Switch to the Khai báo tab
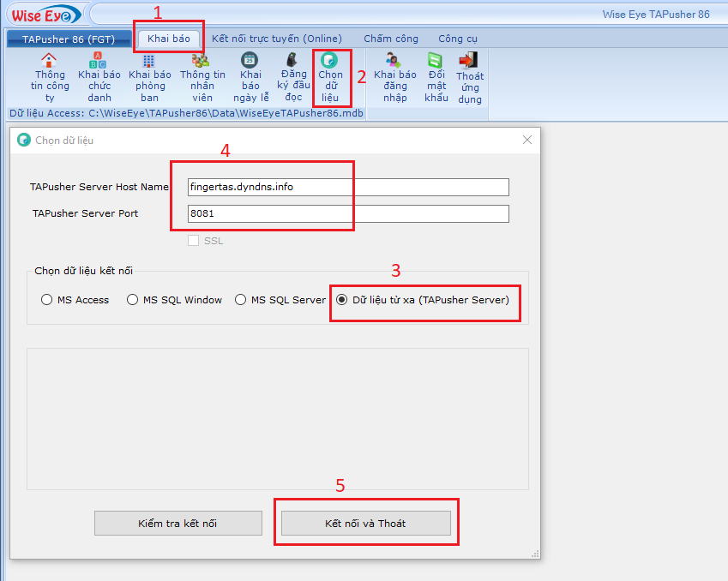The image size is (728, 581). click(x=169, y=39)
